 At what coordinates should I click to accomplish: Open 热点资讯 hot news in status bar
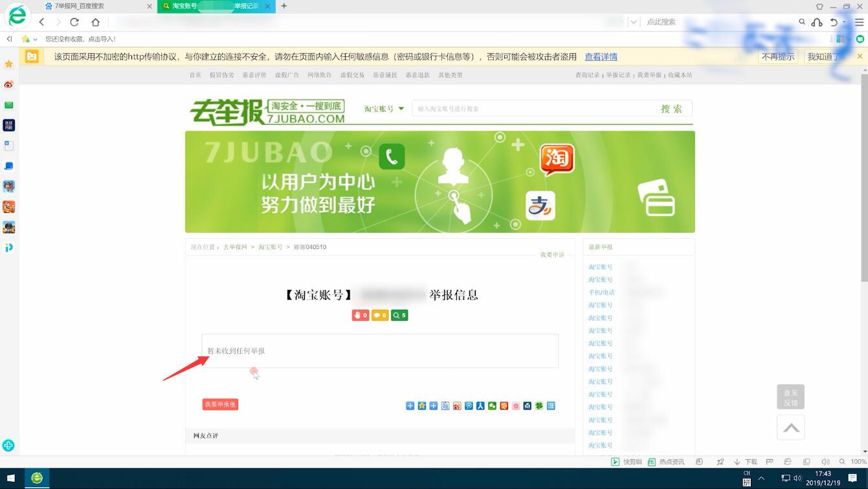(x=666, y=462)
